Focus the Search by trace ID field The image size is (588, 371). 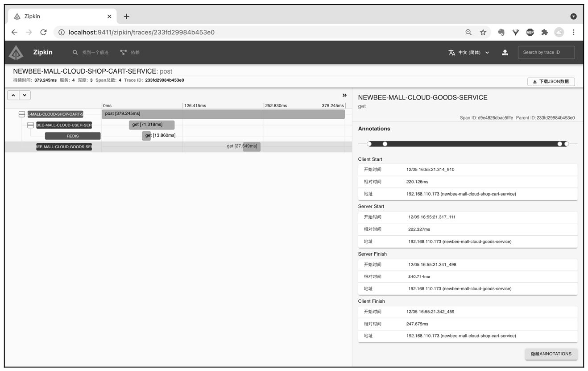coord(546,52)
